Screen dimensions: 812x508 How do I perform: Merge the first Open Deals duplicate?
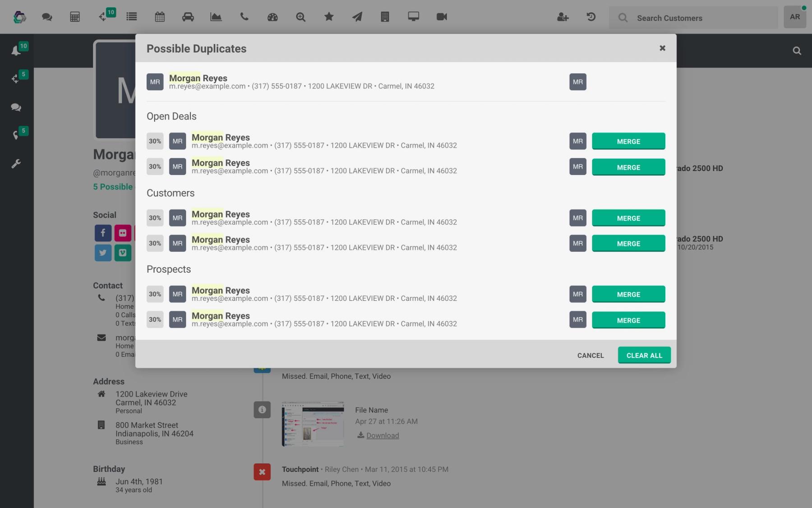click(x=628, y=141)
